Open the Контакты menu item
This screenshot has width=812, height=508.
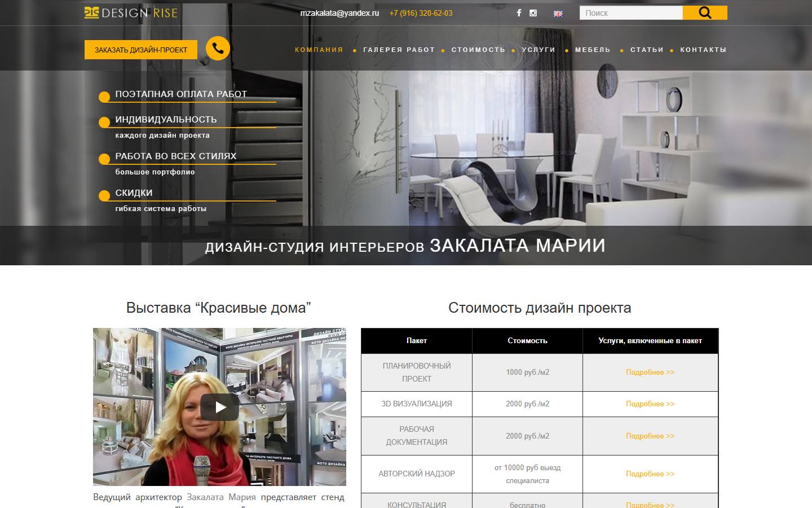tap(703, 50)
